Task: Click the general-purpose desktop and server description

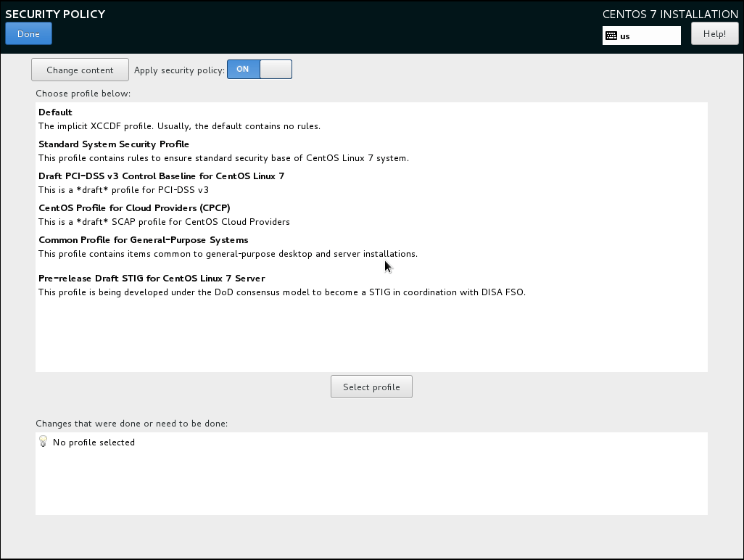Action: click(x=228, y=254)
